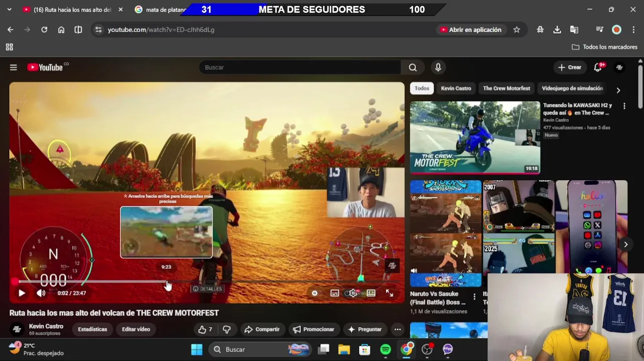
Task: Like the video with thumbs up
Action: coord(205,329)
